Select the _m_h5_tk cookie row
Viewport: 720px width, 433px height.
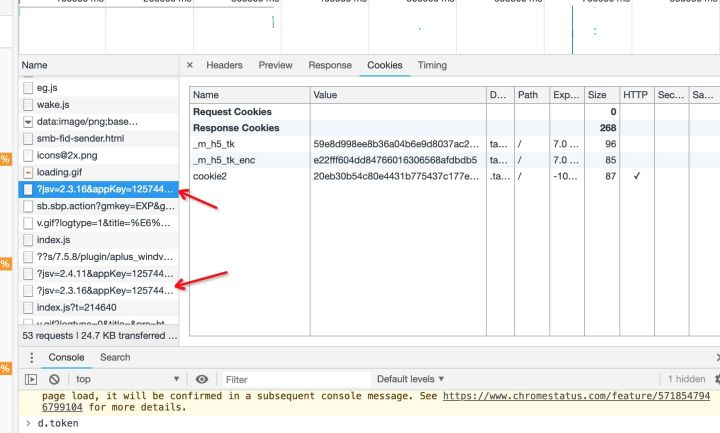point(455,144)
